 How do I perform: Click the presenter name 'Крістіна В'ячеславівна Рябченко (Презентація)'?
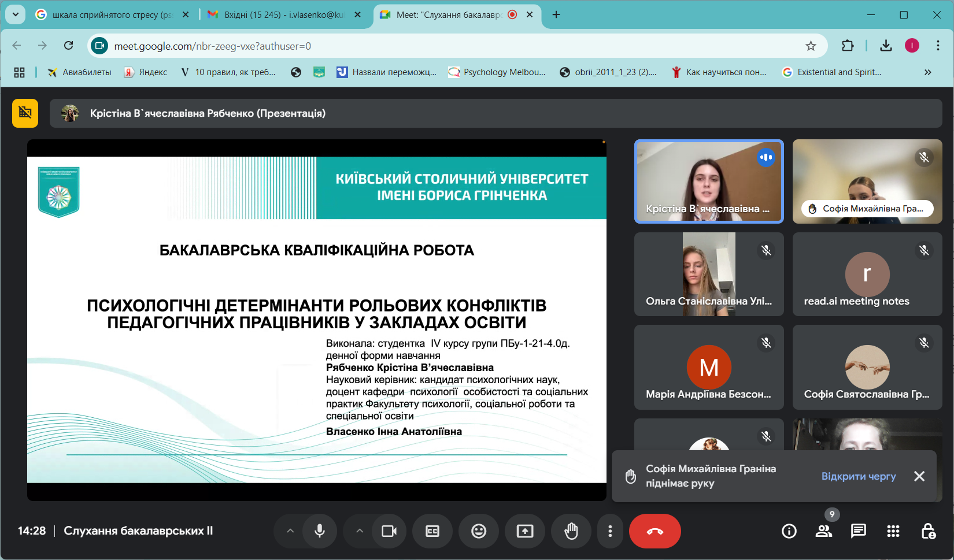208,113
